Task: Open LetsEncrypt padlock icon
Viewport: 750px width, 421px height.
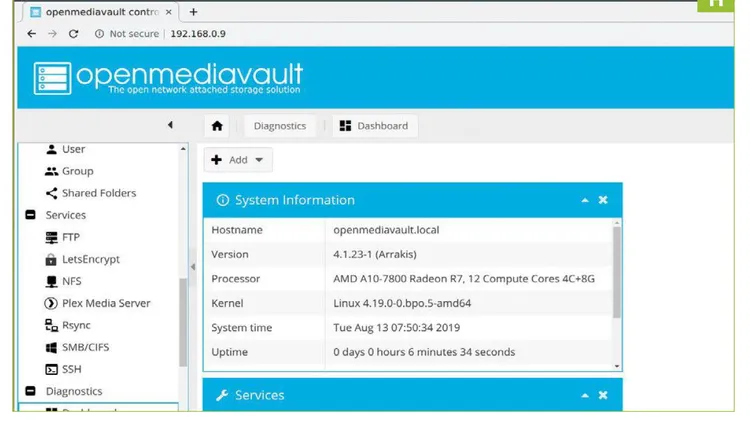Action: coord(51,259)
